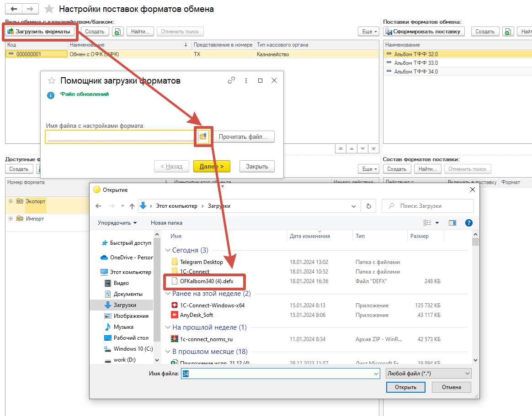Image resolution: width=532 pixels, height=416 pixels.
Task: Select the Telegram Desktop folder
Action: 201,262
